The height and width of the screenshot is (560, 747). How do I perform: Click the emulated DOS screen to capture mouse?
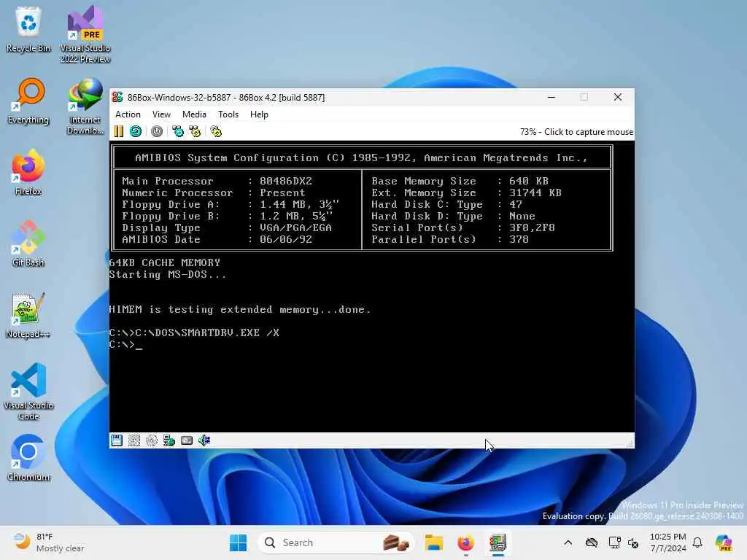pyautogui.click(x=371, y=286)
